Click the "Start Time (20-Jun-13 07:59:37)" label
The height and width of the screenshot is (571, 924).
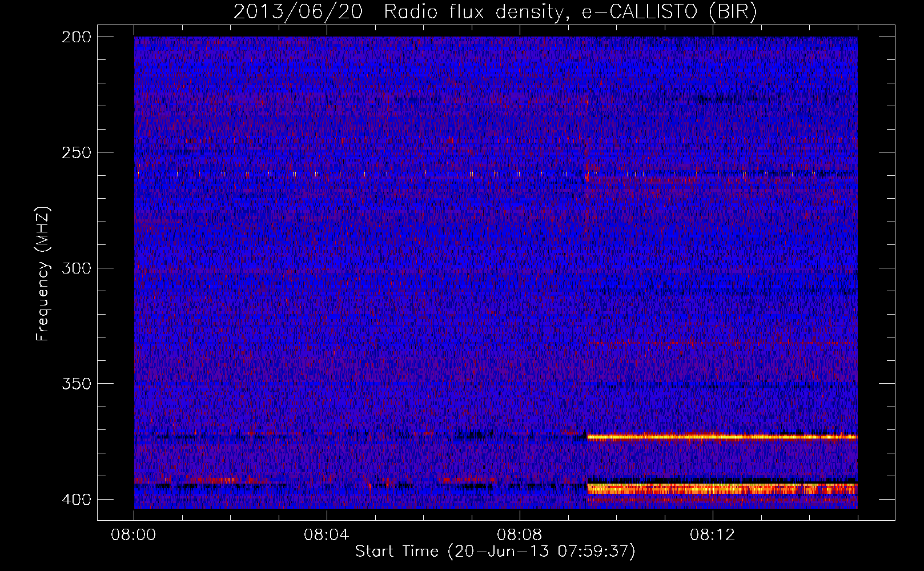(495, 552)
